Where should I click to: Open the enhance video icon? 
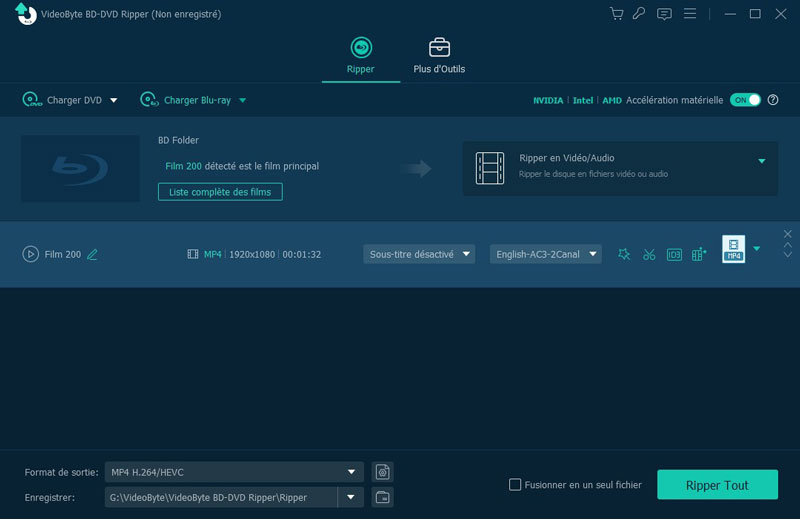pyautogui.click(x=699, y=254)
